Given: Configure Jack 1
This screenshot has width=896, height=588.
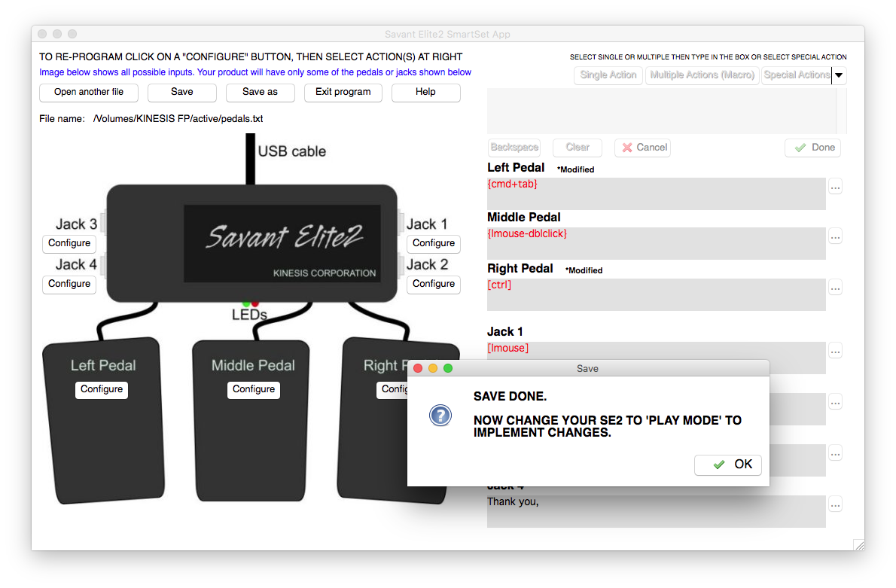Looking at the screenshot, I should coord(434,243).
